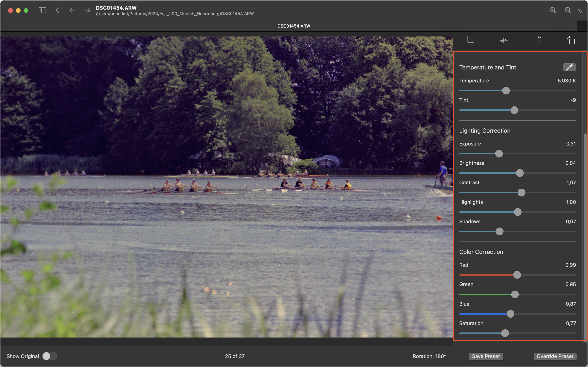Open a new editor tab with the plus button

pos(582,26)
